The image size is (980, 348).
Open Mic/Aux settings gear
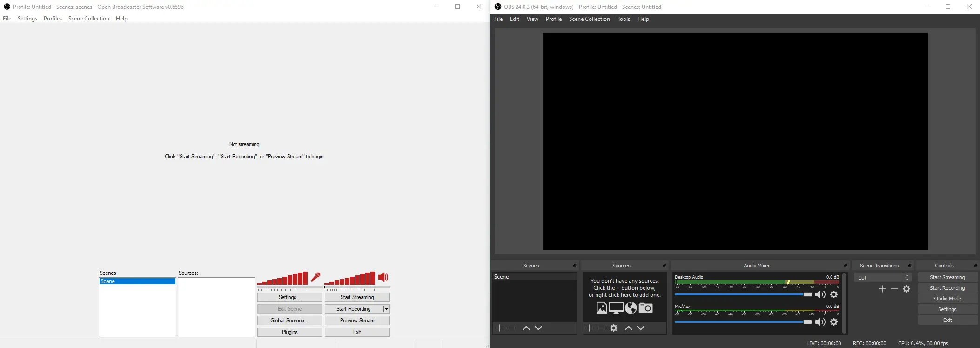click(x=834, y=322)
